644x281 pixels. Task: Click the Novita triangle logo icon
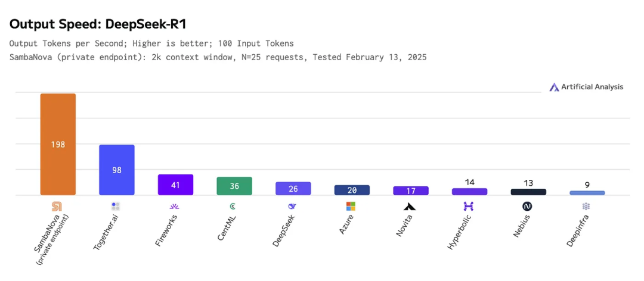(410, 207)
